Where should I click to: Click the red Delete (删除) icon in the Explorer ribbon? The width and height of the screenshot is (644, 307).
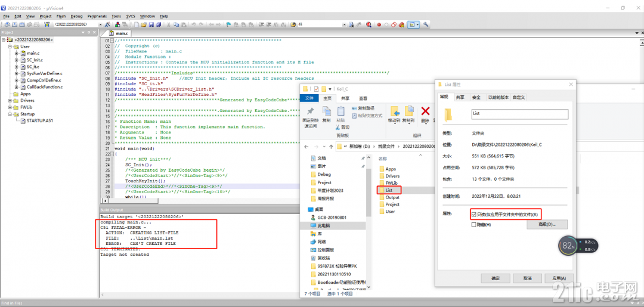point(426,111)
